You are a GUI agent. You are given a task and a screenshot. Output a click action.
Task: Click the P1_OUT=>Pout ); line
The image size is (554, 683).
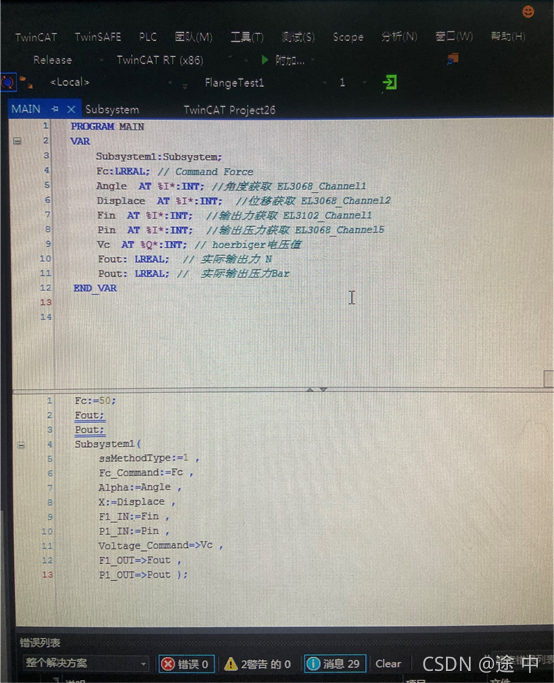(x=143, y=575)
